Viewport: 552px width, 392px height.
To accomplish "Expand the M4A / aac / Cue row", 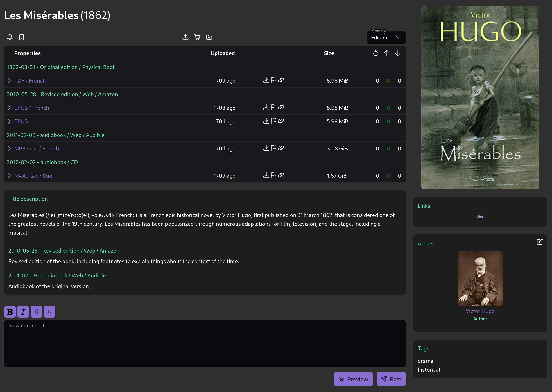I will pos(9,176).
